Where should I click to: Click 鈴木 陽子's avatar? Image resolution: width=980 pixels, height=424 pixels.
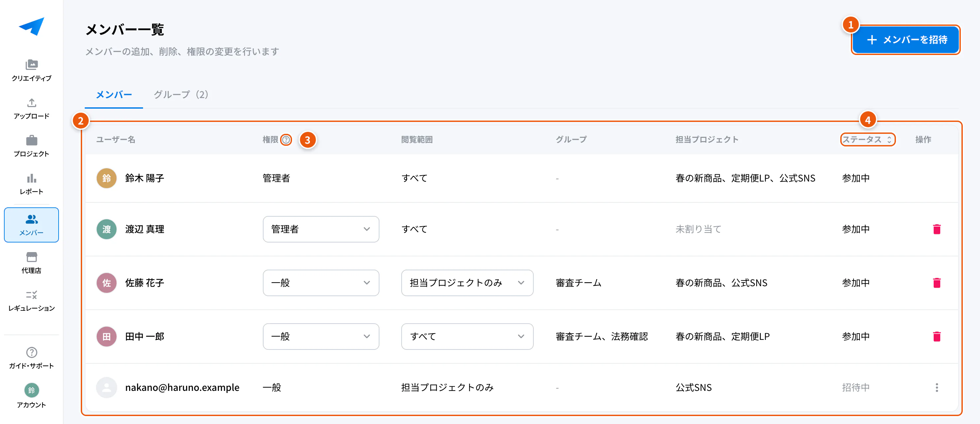click(107, 178)
